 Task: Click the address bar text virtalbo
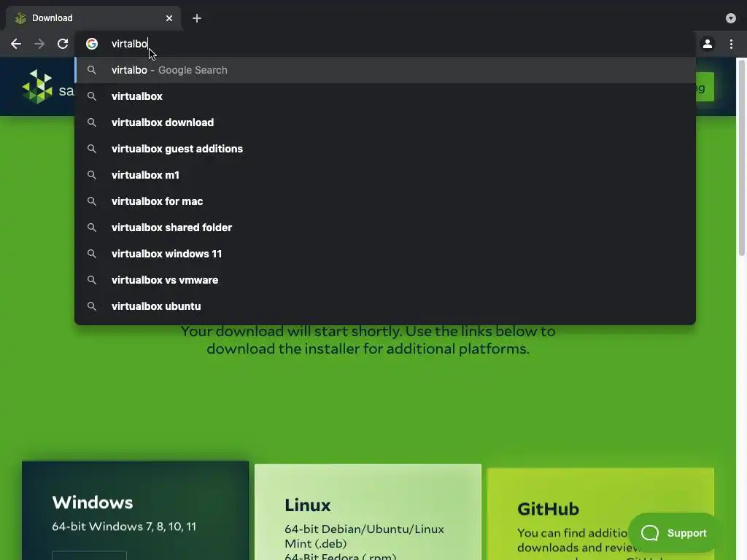pyautogui.click(x=130, y=44)
